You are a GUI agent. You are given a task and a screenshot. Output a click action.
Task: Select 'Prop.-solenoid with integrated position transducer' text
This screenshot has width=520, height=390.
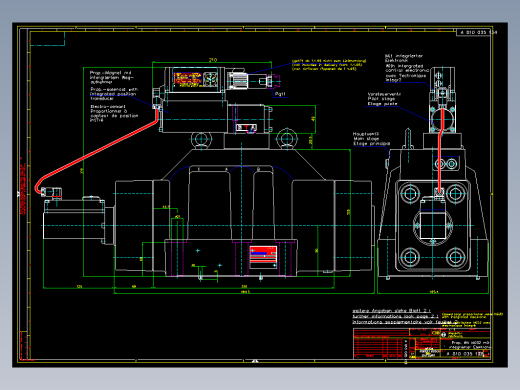click(x=114, y=94)
